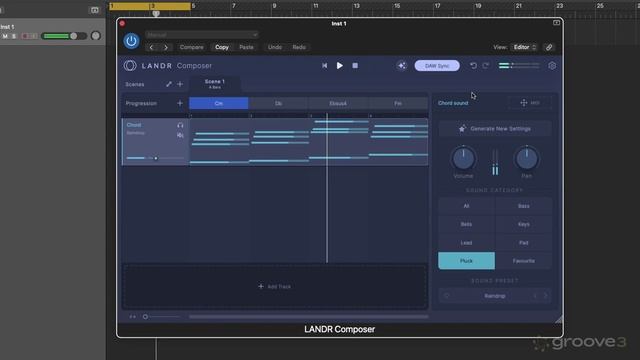Favourite the current sound preset icon
The width and height of the screenshot is (640, 360).
coord(447,296)
